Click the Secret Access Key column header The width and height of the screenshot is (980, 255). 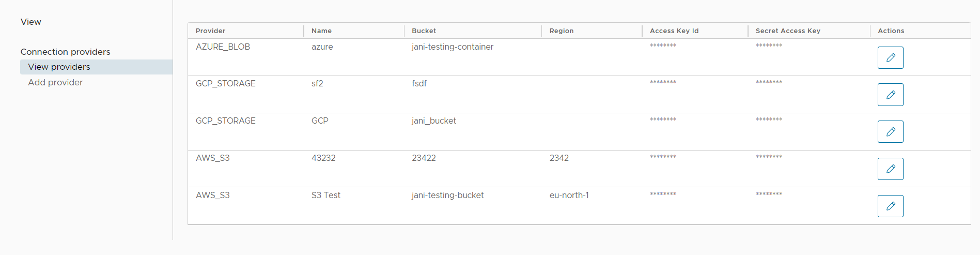point(788,31)
